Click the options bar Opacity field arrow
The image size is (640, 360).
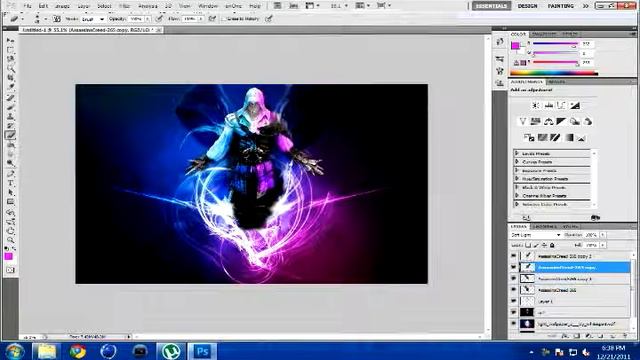pos(147,19)
